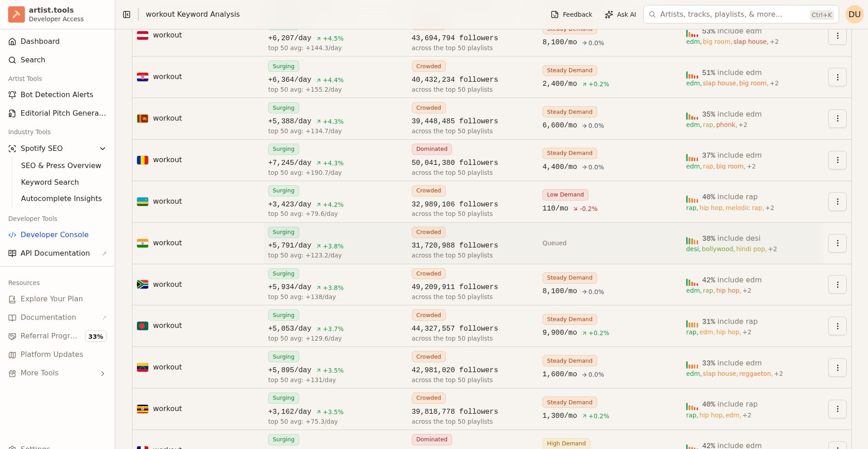The width and height of the screenshot is (868, 449).
Task: Click the 38% include desi genre bars
Action: click(692, 241)
